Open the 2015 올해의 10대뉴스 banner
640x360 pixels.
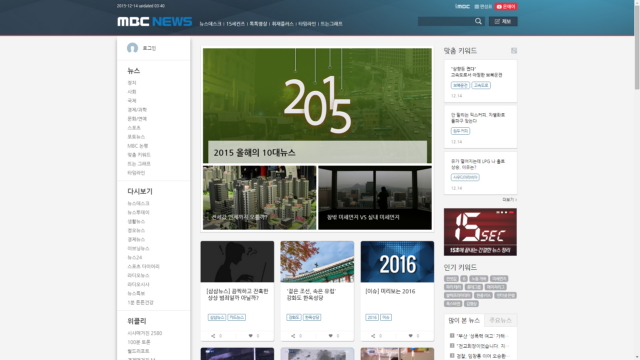coord(317,105)
